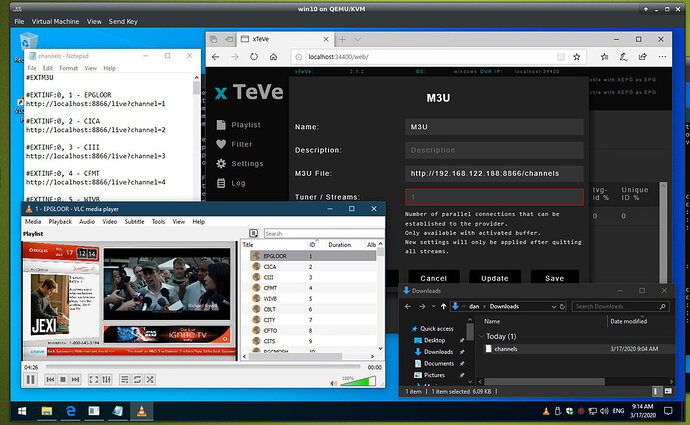Image resolution: width=690 pixels, height=425 pixels.
Task: Collapse the Today (1) group
Action: (x=482, y=336)
